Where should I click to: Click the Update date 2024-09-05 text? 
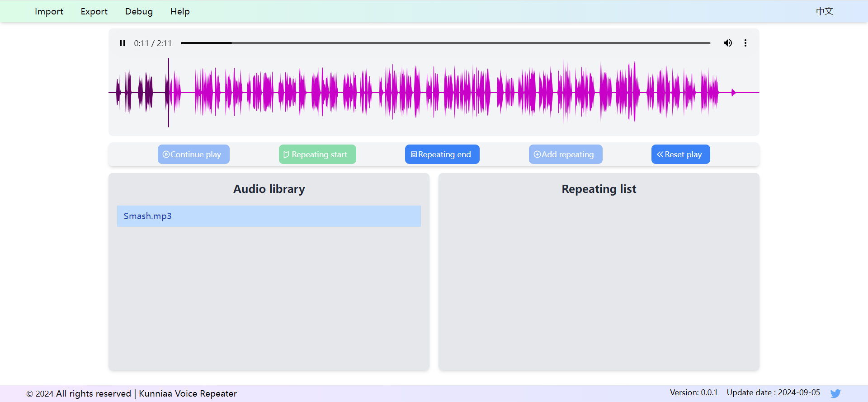click(773, 393)
